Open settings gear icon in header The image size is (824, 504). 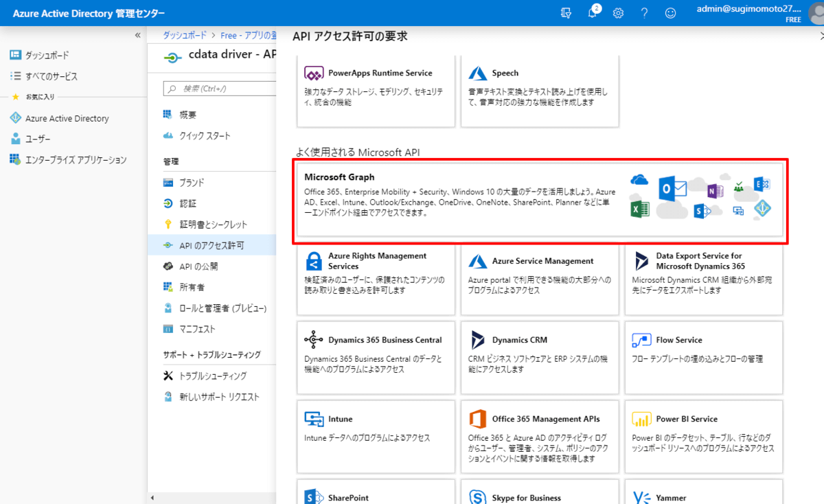tap(618, 13)
